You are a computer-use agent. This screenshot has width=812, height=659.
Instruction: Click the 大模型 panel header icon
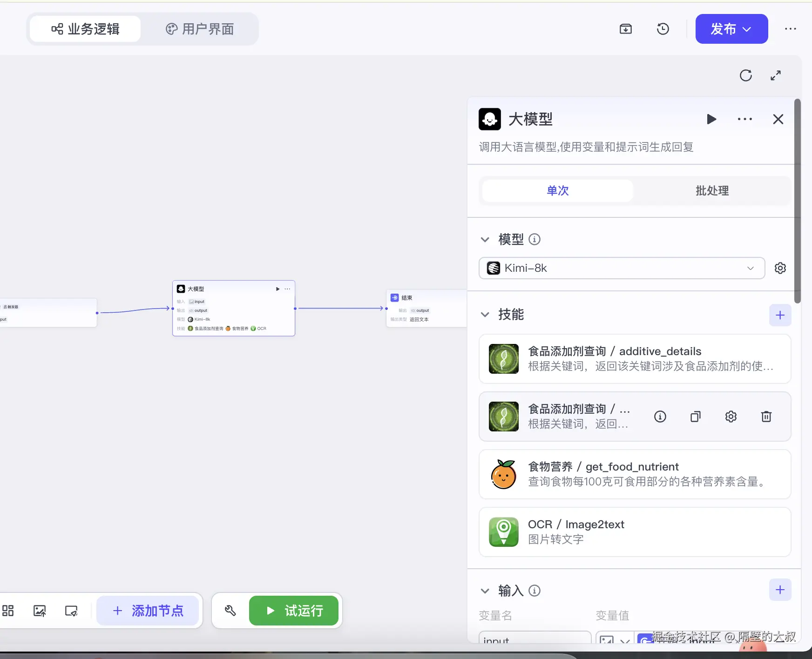490,119
